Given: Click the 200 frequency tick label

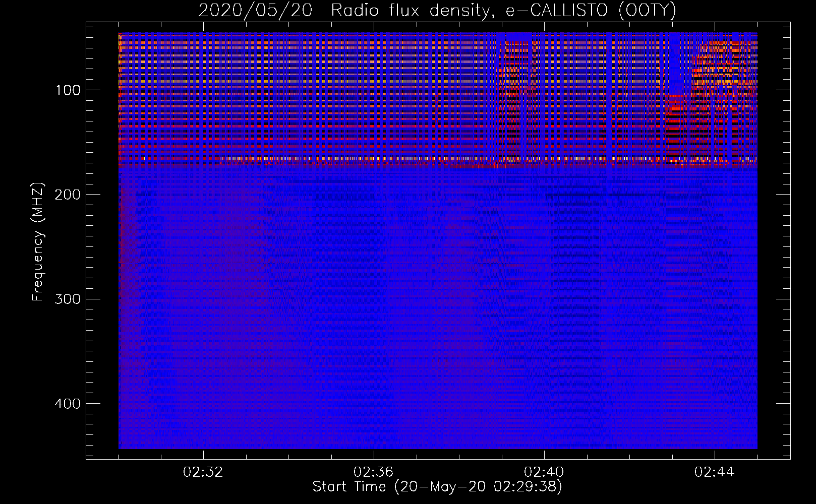Looking at the screenshot, I should point(68,195).
